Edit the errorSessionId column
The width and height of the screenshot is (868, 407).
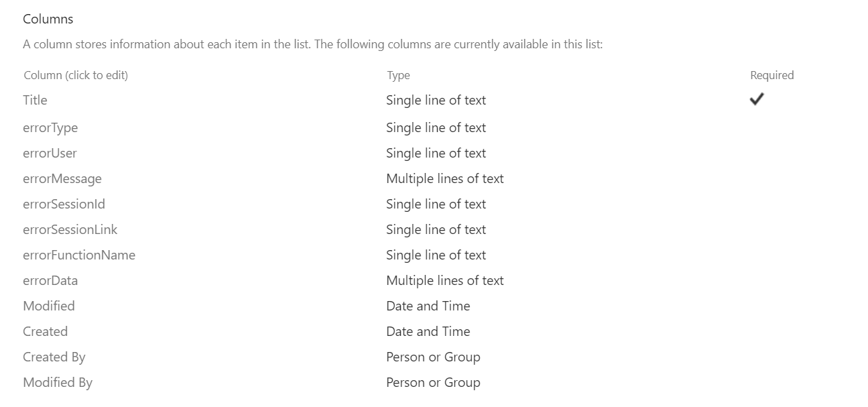(x=64, y=204)
